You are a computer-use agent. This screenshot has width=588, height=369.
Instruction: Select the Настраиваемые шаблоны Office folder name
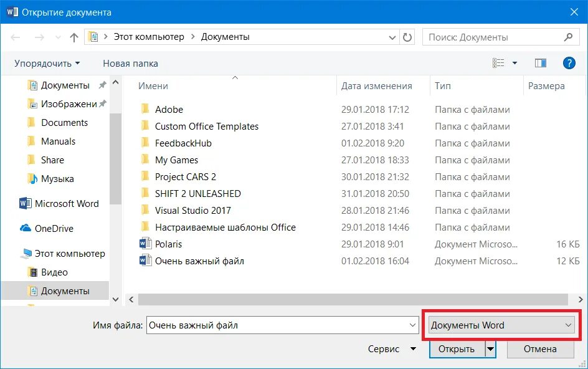coord(225,227)
